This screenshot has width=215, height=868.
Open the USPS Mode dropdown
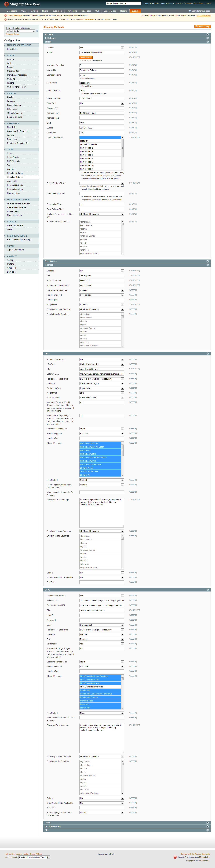pos(102,625)
